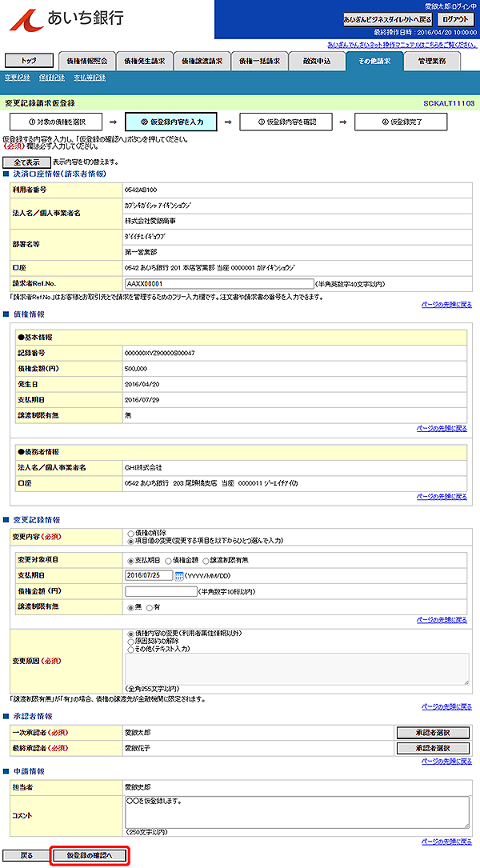The height and width of the screenshot is (868, 480).
Task: Click the 支払期日 date input field
Action: coord(149,576)
